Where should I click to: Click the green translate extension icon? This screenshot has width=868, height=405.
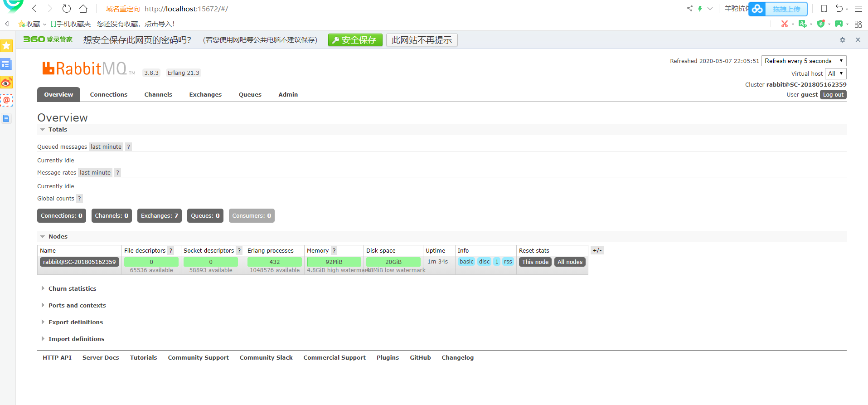pyautogui.click(x=802, y=24)
